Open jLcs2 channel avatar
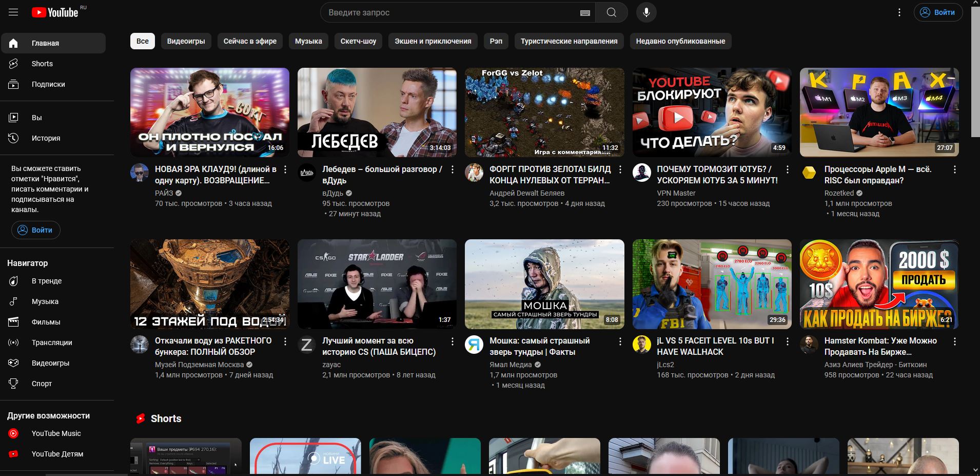This screenshot has width=980, height=476. point(642,345)
